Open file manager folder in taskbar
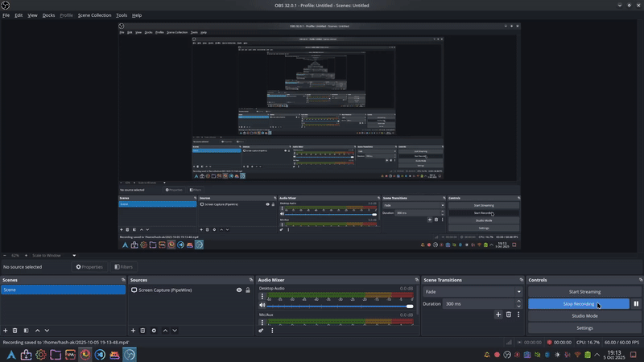The width and height of the screenshot is (644, 362). tap(56, 355)
